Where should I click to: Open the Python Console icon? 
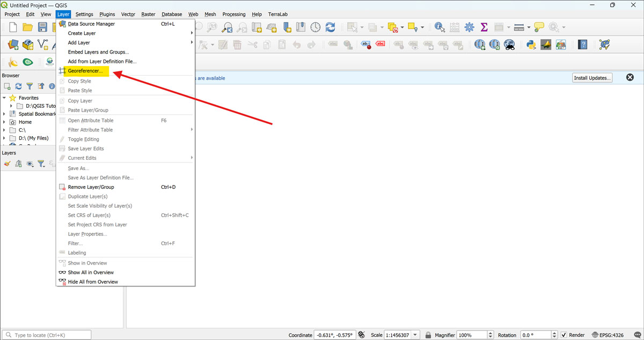pyautogui.click(x=531, y=45)
